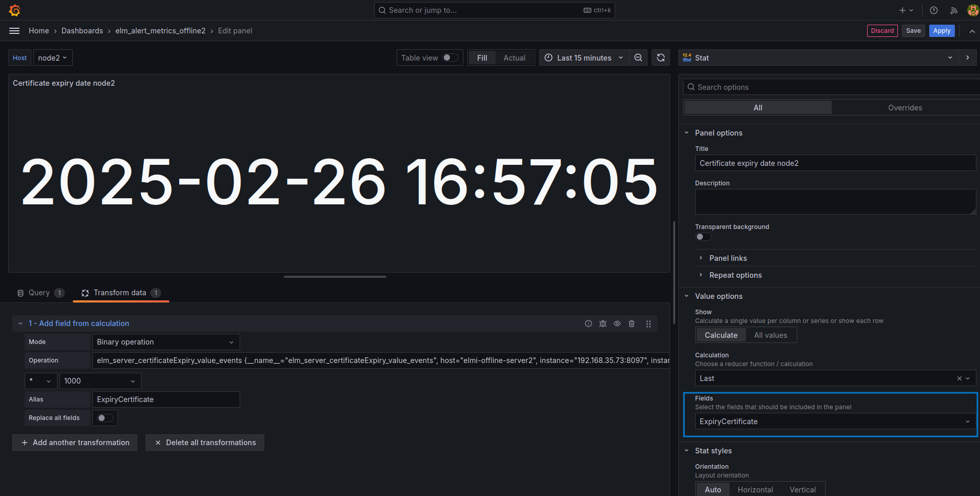
Task: Open the ExpiryCertificate Fields dropdown
Action: point(835,422)
